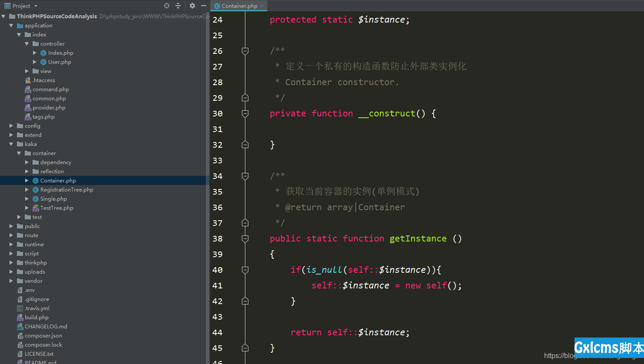Collapse the index folder arrow

pyautogui.click(x=19, y=35)
